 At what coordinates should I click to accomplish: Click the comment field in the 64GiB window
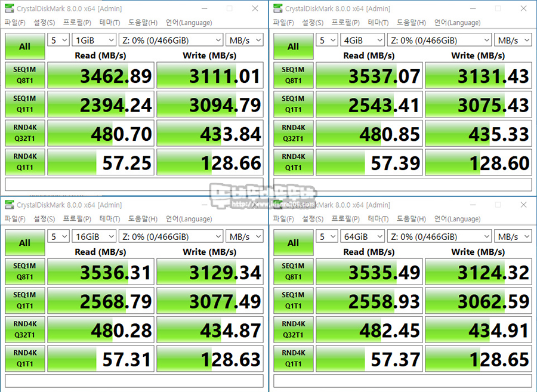[403, 381]
